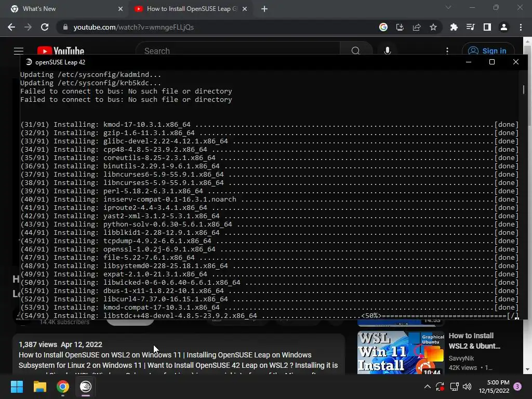Click 'Updating /etc/sysconfig/kadmind...' line
This screenshot has width=532, height=399.
pos(90,75)
